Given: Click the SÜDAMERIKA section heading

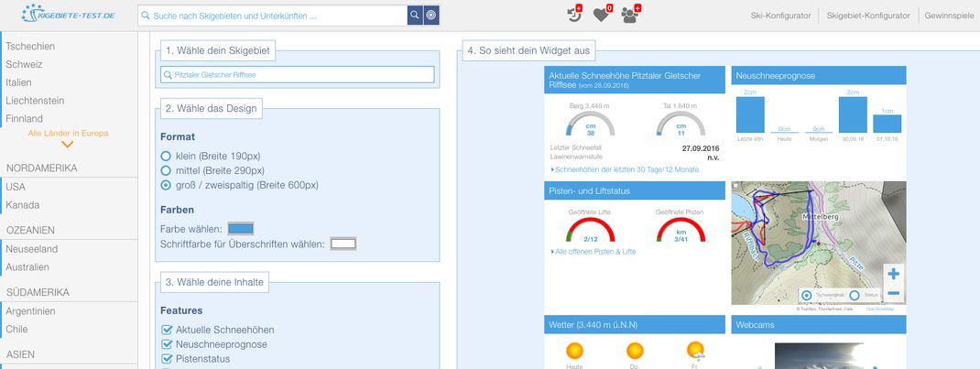Looking at the screenshot, I should [38, 292].
